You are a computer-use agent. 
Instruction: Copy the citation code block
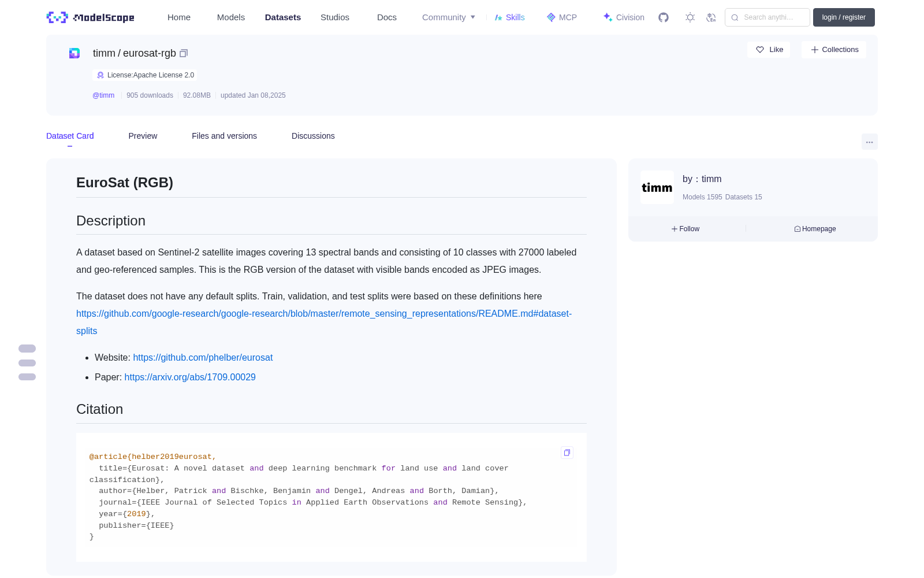click(x=567, y=453)
